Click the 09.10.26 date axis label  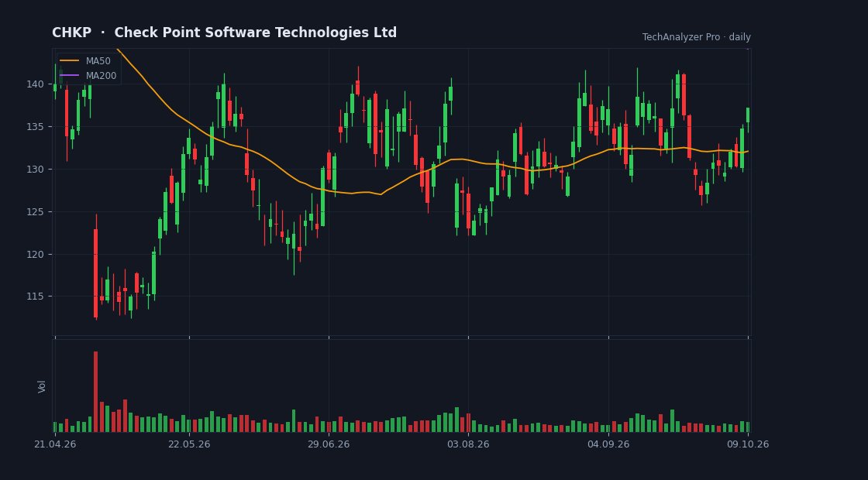pos(748,444)
